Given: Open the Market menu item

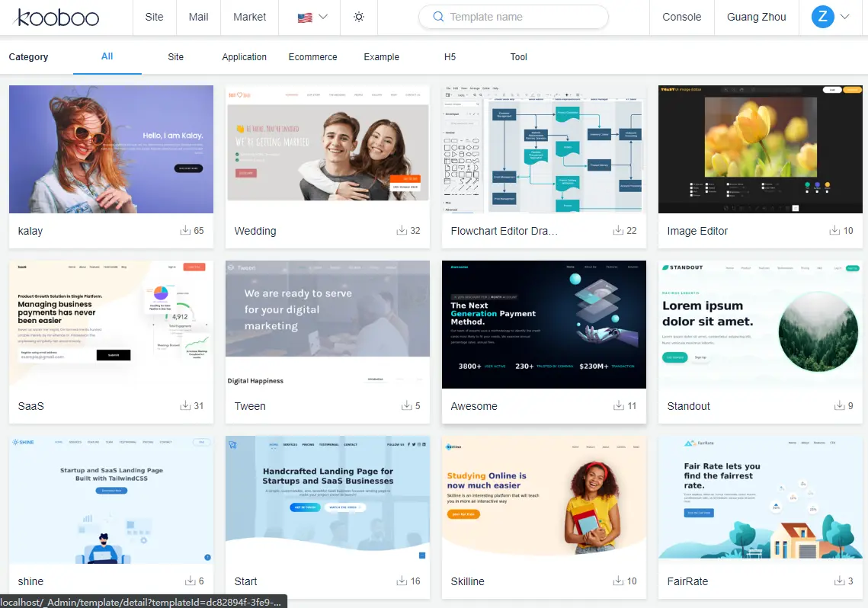Looking at the screenshot, I should [x=250, y=17].
